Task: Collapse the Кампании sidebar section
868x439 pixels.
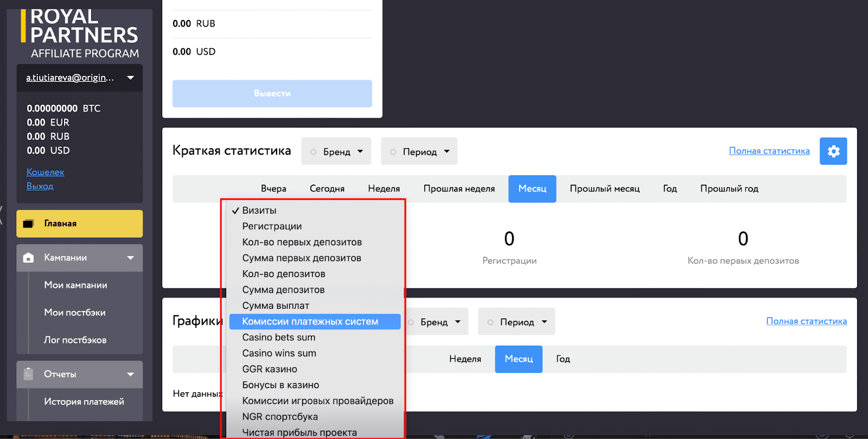Action: click(130, 258)
